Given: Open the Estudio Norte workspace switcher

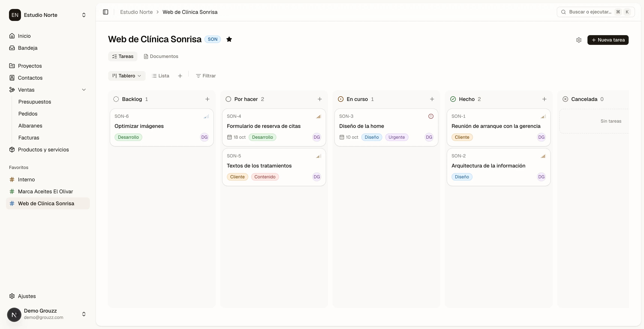Looking at the screenshot, I should point(48,15).
